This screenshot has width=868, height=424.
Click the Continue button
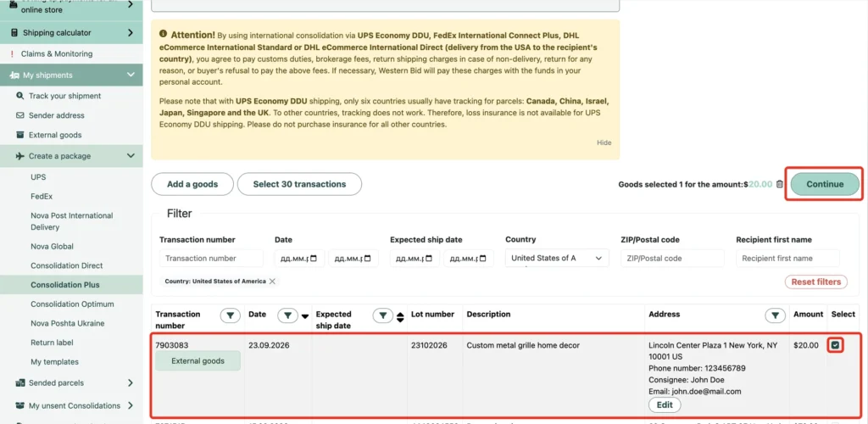point(825,184)
